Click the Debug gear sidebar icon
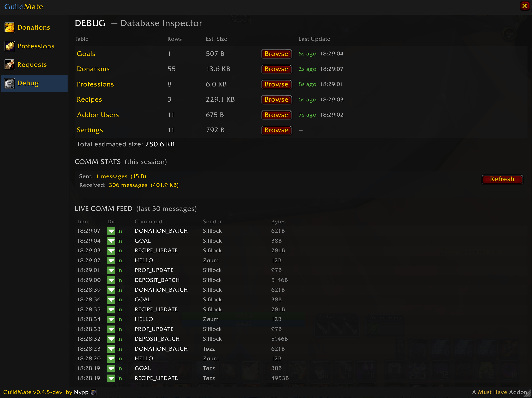Viewport: 532px width, 398px height. pyautogui.click(x=10, y=83)
